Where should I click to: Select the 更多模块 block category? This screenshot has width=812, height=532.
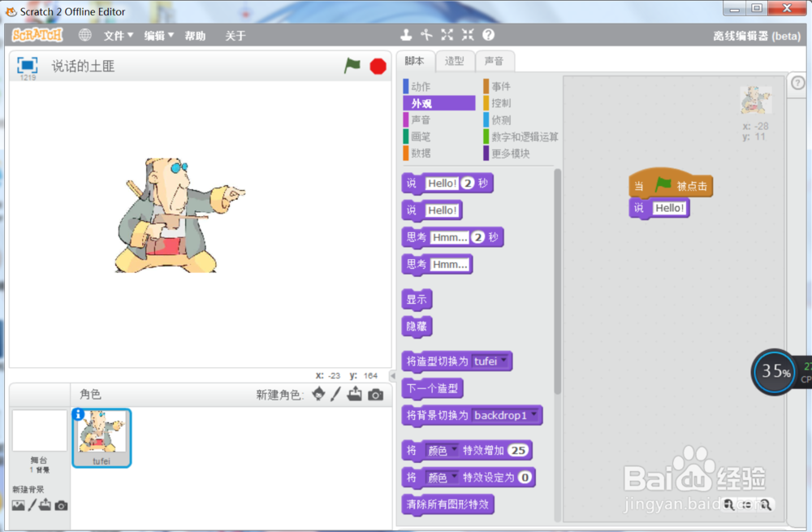(520, 153)
